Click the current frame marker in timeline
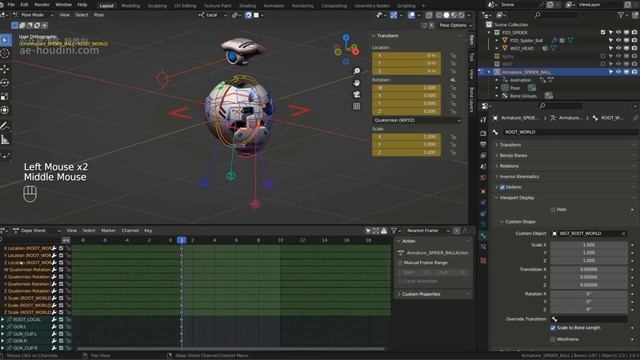The height and width of the screenshot is (360, 640). 182,240
